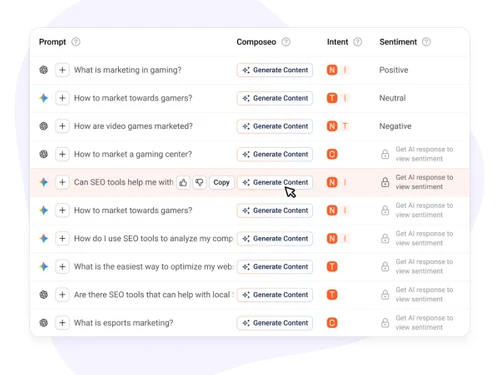Add 'What is esports marketing?' using plus button

62,323
